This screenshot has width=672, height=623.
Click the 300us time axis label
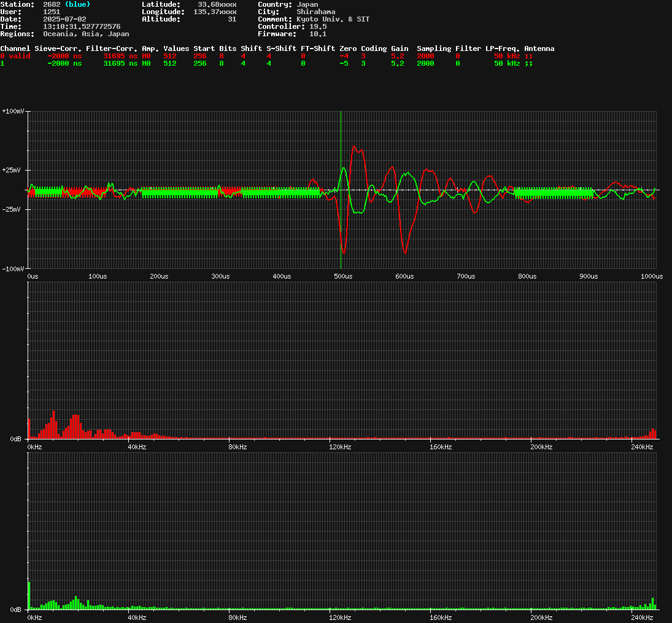click(220, 277)
